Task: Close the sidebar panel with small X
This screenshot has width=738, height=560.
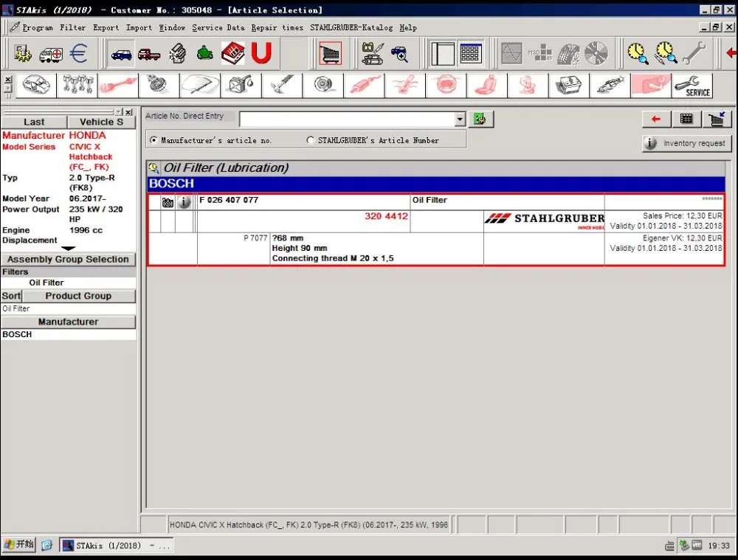Action: pyautogui.click(x=128, y=112)
